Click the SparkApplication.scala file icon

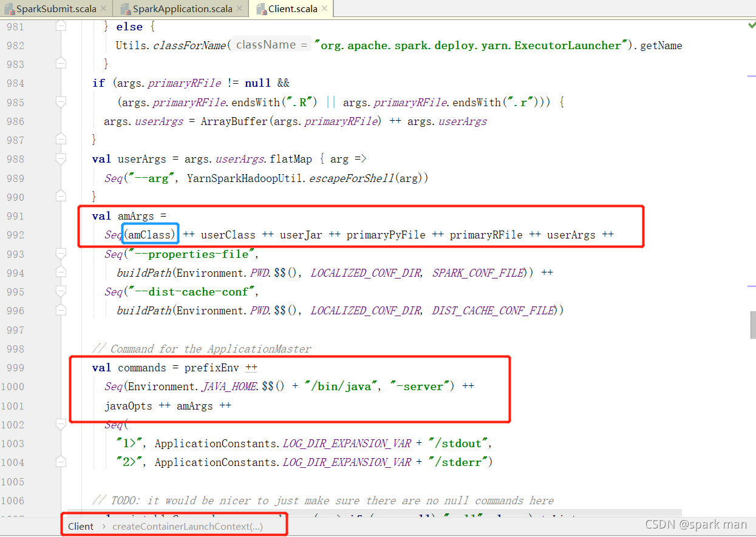[x=125, y=9]
